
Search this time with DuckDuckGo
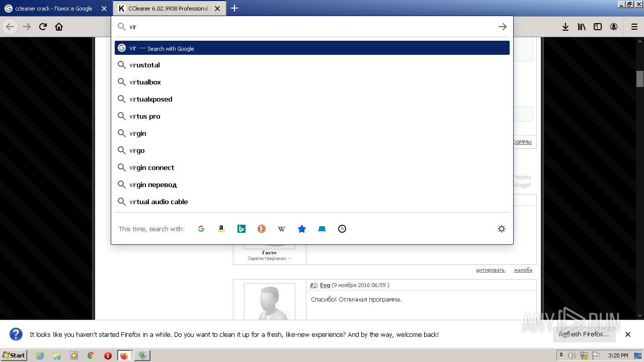(x=262, y=229)
